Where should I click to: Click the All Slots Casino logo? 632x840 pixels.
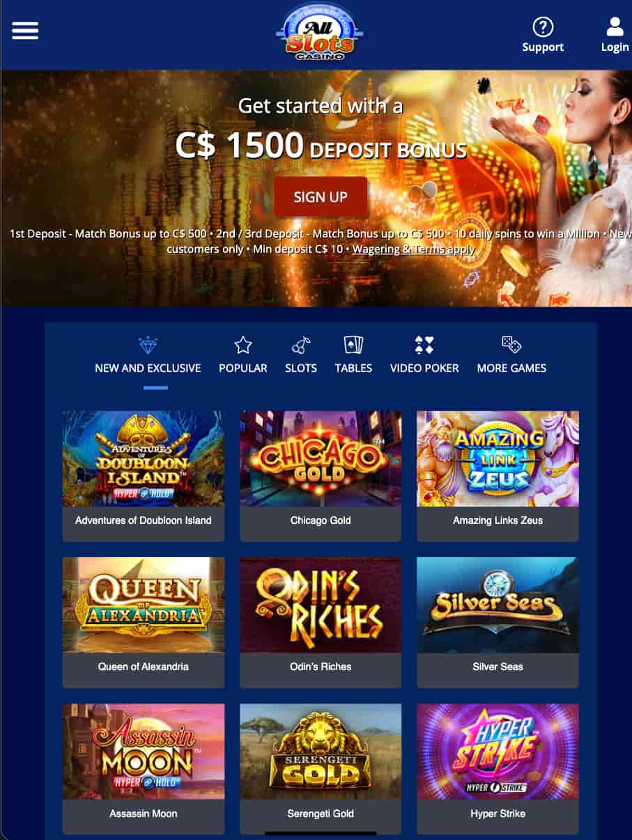[319, 32]
